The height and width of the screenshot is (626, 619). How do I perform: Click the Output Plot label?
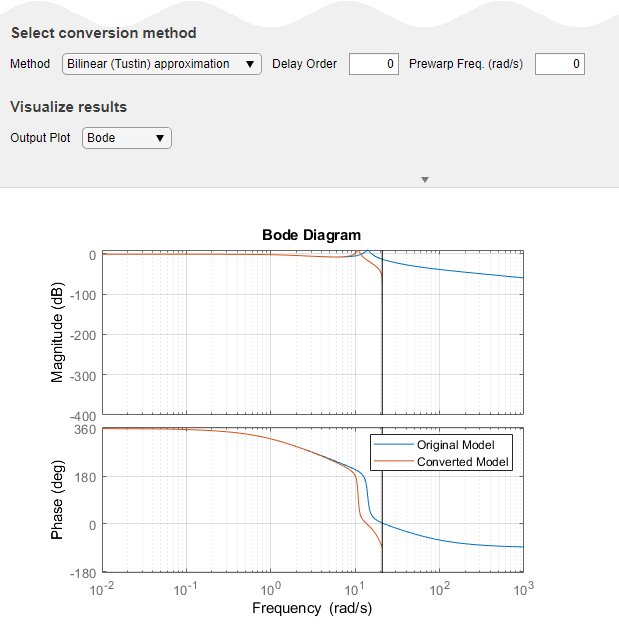pos(40,138)
